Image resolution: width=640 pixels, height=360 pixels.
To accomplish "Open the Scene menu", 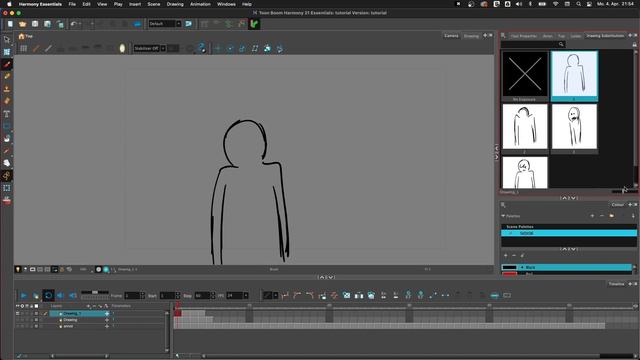I will click(153, 4).
